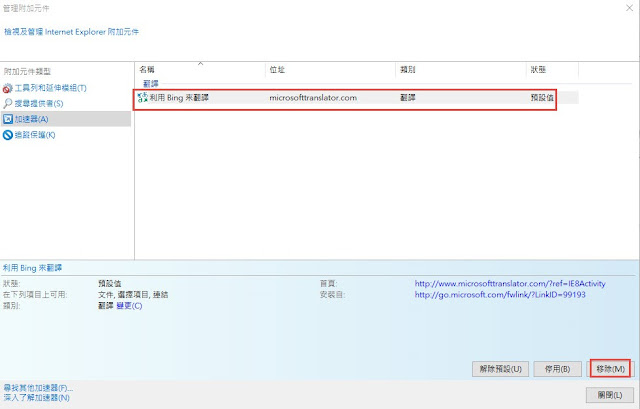The height and width of the screenshot is (409, 640).
Task: Click the 移除(M) remove button
Action: tap(610, 369)
